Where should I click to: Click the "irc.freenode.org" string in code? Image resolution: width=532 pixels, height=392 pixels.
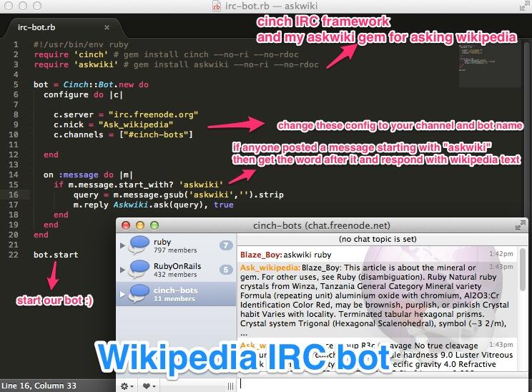tap(153, 114)
